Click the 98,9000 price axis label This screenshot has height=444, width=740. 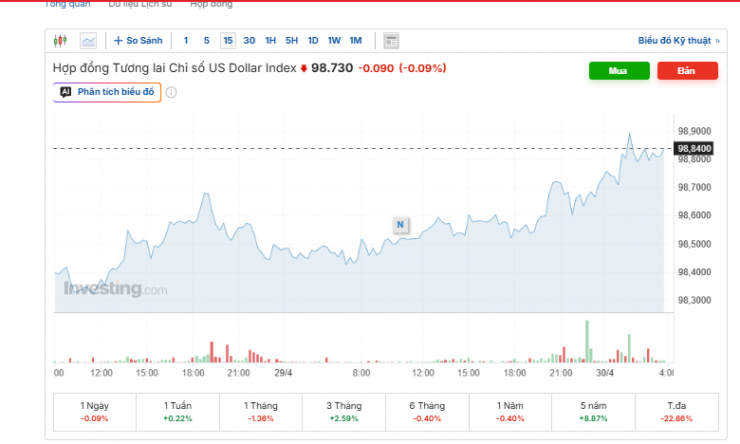coord(694,131)
